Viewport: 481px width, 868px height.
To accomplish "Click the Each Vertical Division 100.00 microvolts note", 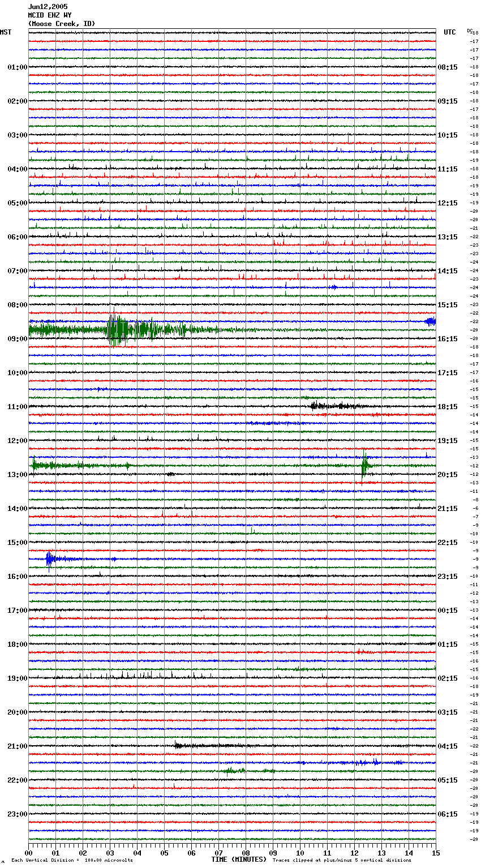I will pos(72,860).
